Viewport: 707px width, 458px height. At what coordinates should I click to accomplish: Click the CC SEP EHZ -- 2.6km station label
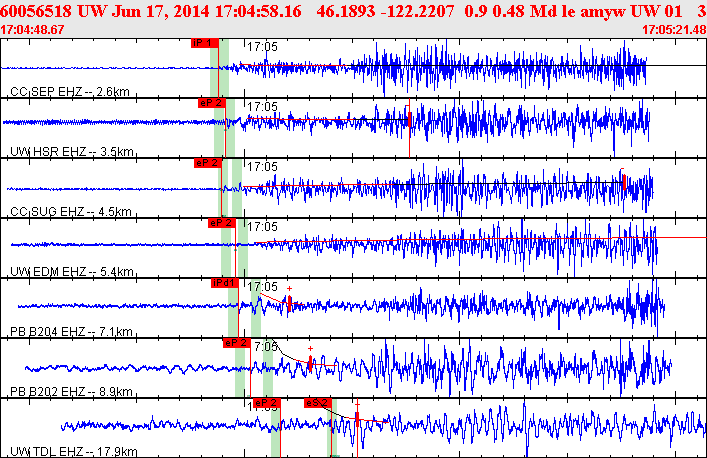pyautogui.click(x=70, y=92)
